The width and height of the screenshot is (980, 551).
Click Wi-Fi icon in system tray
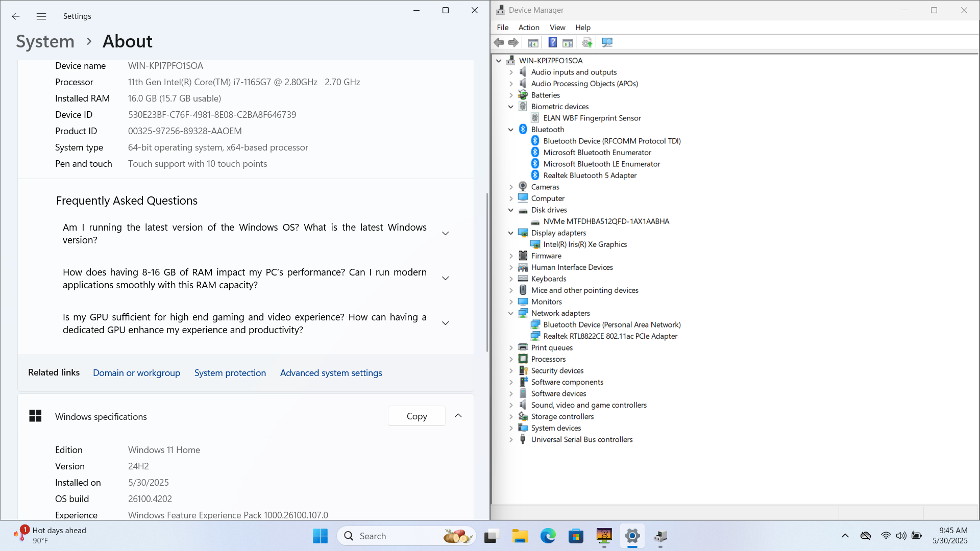886,536
